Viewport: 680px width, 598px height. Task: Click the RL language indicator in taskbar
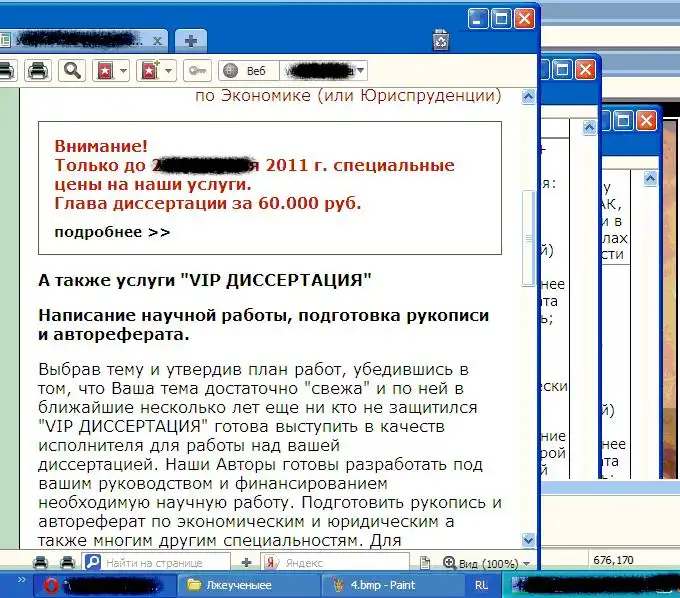coord(482,585)
